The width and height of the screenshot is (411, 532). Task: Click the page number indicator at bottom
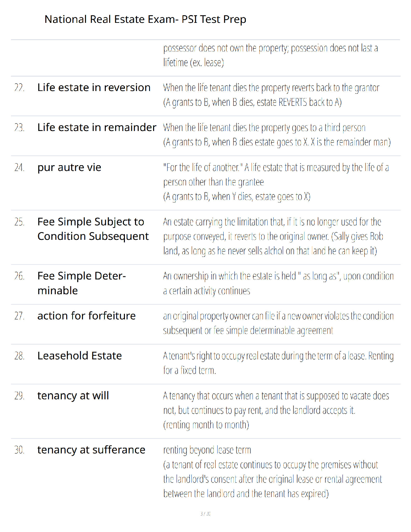tap(205, 514)
